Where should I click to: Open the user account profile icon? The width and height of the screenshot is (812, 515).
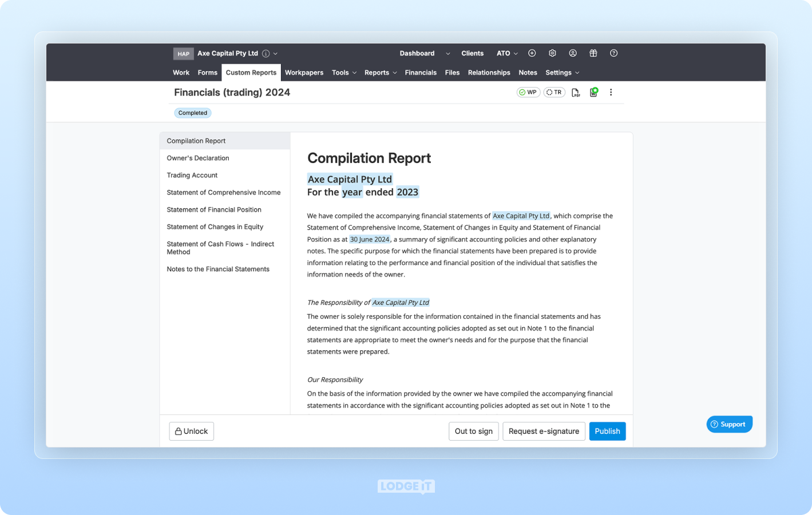point(573,53)
